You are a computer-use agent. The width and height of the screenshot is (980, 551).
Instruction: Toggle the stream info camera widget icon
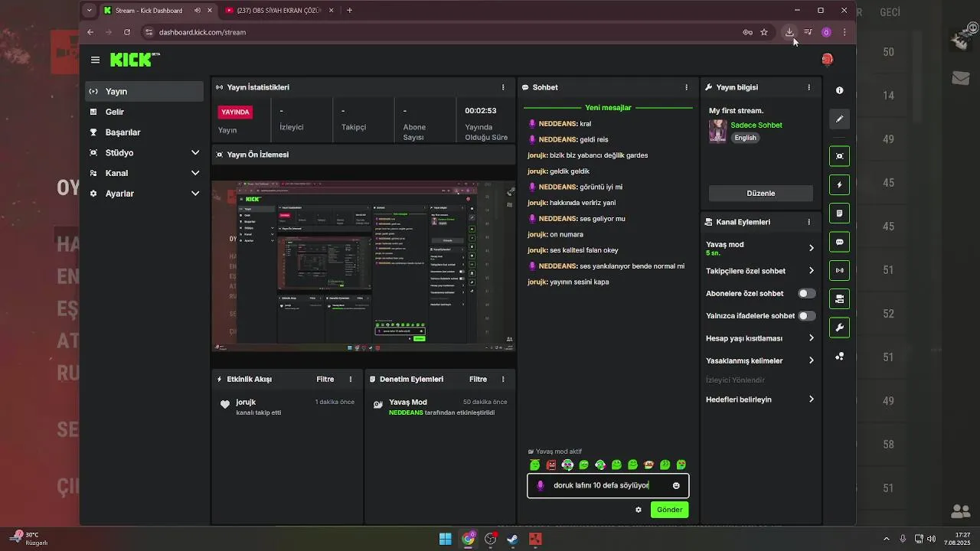(839, 298)
